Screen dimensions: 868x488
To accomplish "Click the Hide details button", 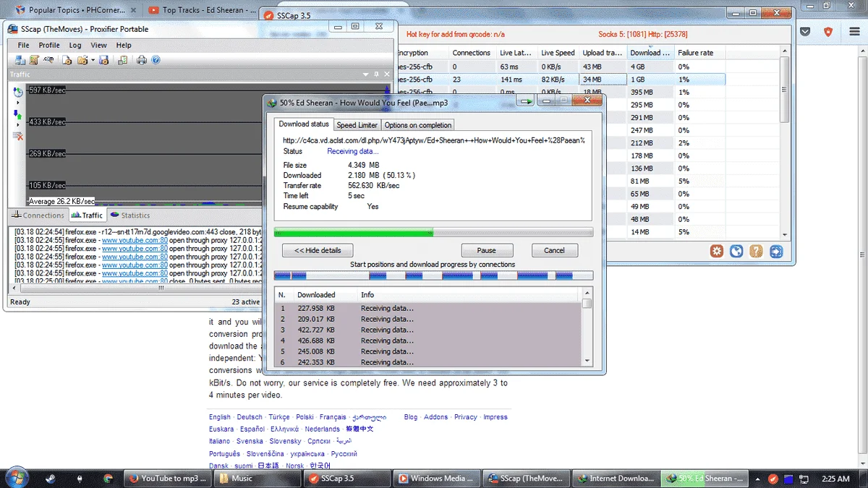I will point(318,250).
